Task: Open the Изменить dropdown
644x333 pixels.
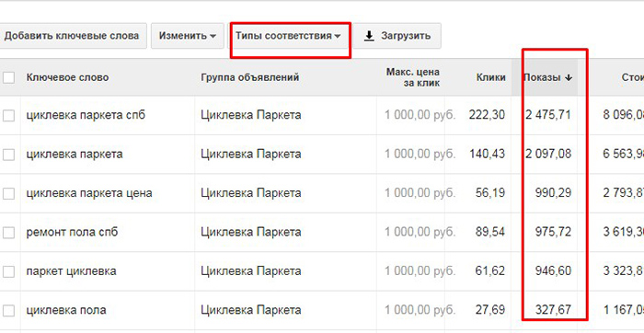Action: pos(188,36)
